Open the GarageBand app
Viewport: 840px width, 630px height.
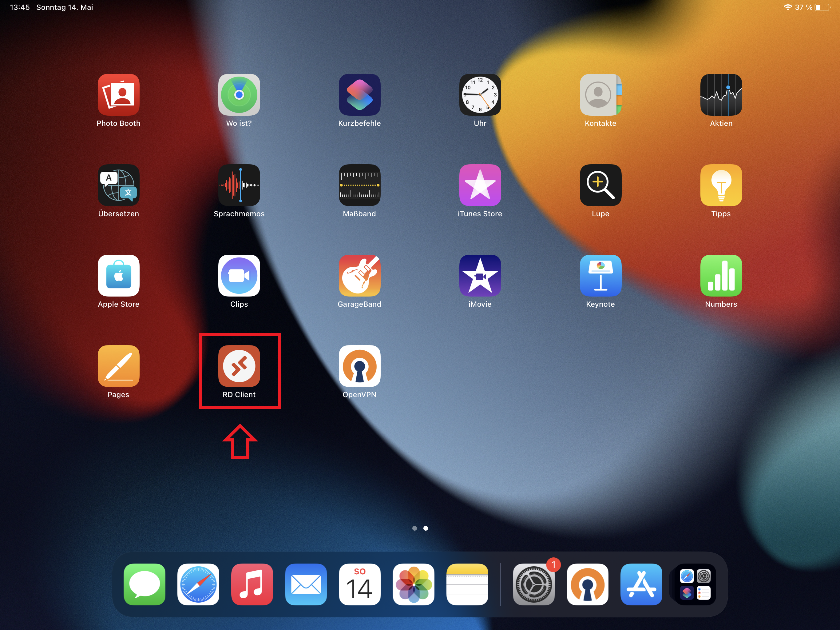360,276
